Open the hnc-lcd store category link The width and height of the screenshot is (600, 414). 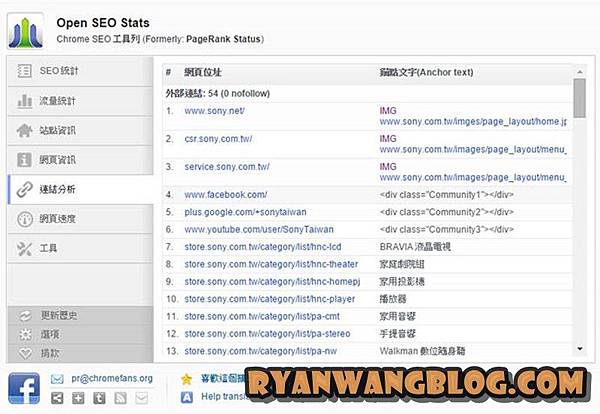pyautogui.click(x=263, y=247)
